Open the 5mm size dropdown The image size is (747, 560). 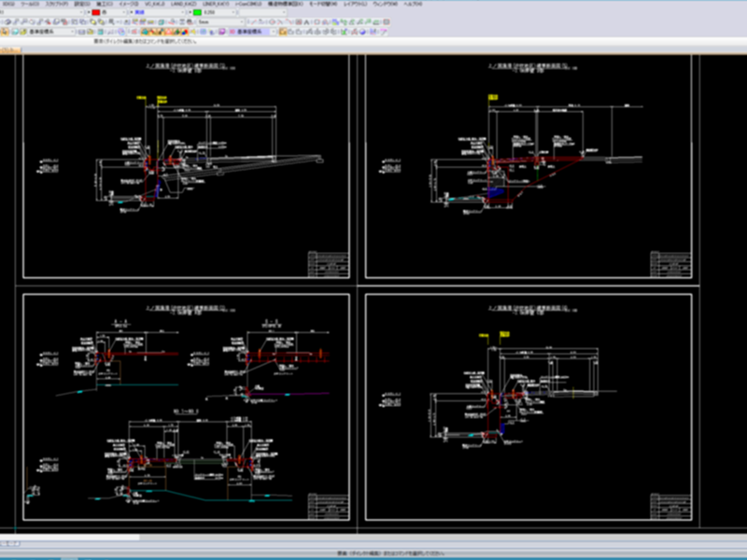point(220,21)
